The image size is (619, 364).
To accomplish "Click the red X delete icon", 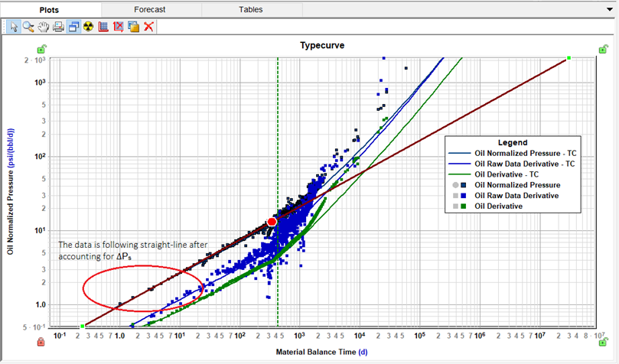I will [x=148, y=27].
